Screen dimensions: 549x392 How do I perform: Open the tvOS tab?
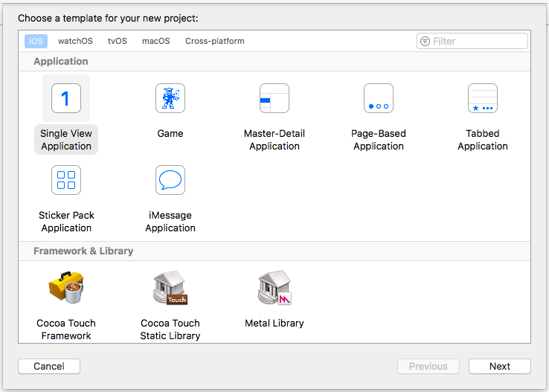click(118, 41)
